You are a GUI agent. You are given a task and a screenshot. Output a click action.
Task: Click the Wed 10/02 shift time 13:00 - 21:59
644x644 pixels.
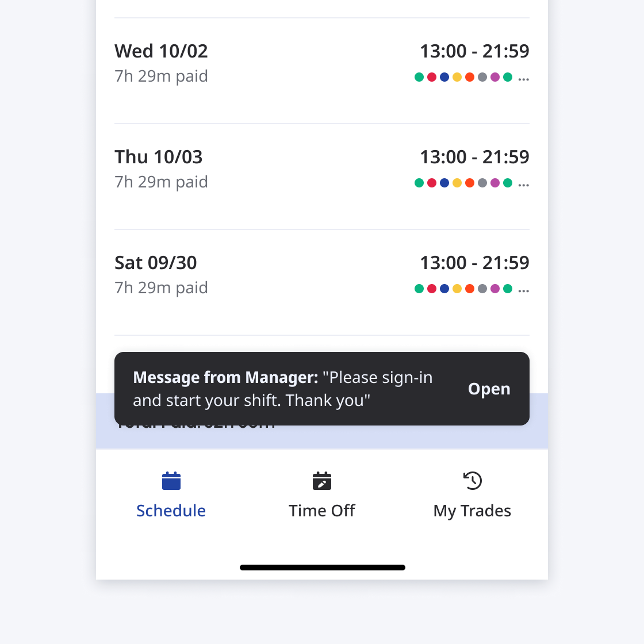coord(474,51)
